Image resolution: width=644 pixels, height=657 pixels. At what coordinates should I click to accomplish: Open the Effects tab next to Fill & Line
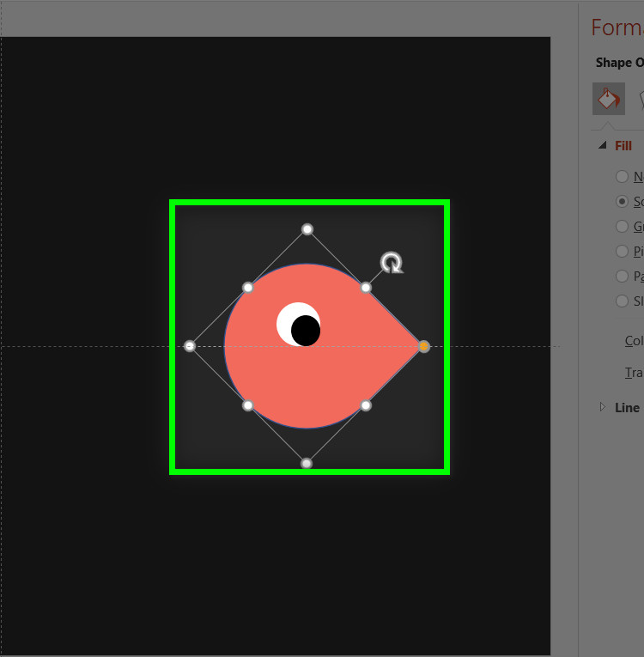point(640,99)
